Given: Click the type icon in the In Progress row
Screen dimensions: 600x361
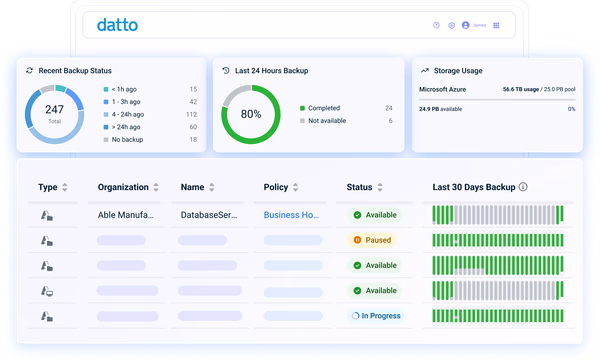Looking at the screenshot, I should pos(47,316).
